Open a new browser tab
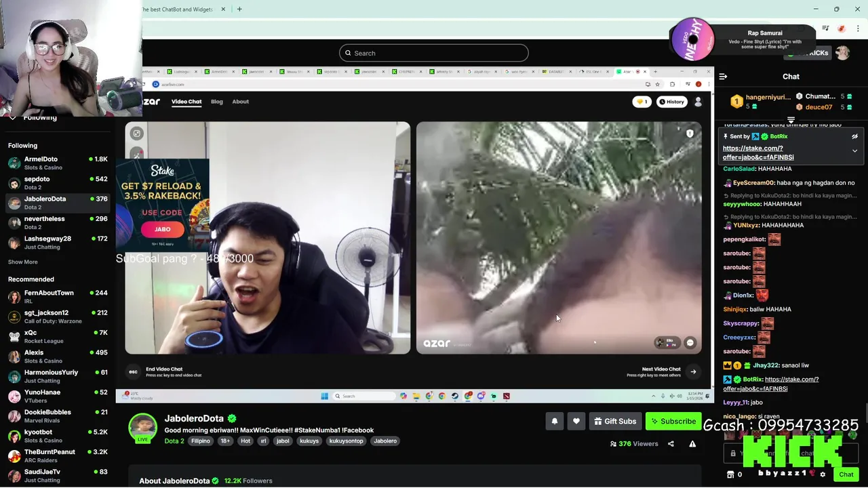Image resolution: width=868 pixels, height=488 pixels. (x=239, y=9)
